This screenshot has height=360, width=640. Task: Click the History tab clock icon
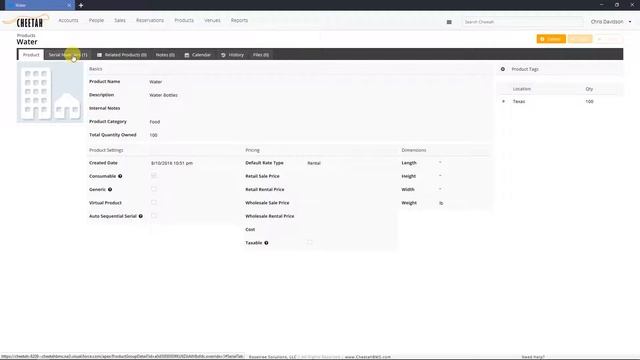pyautogui.click(x=223, y=55)
